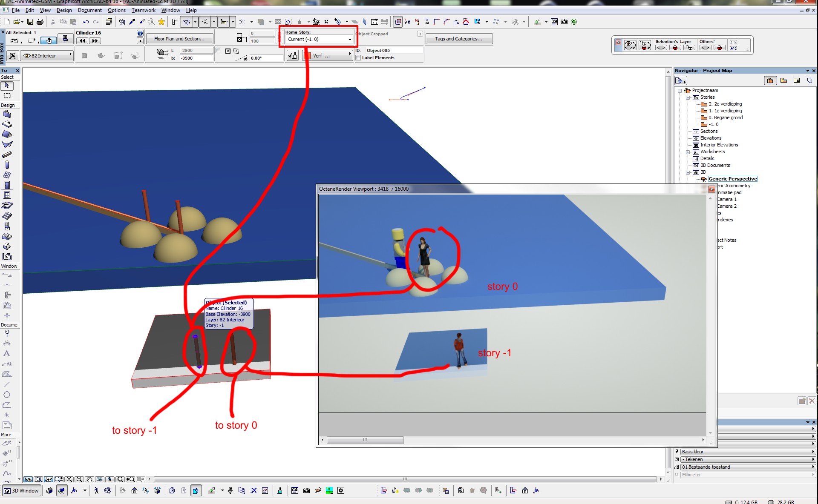Click the Favorites star icon

click(x=161, y=22)
